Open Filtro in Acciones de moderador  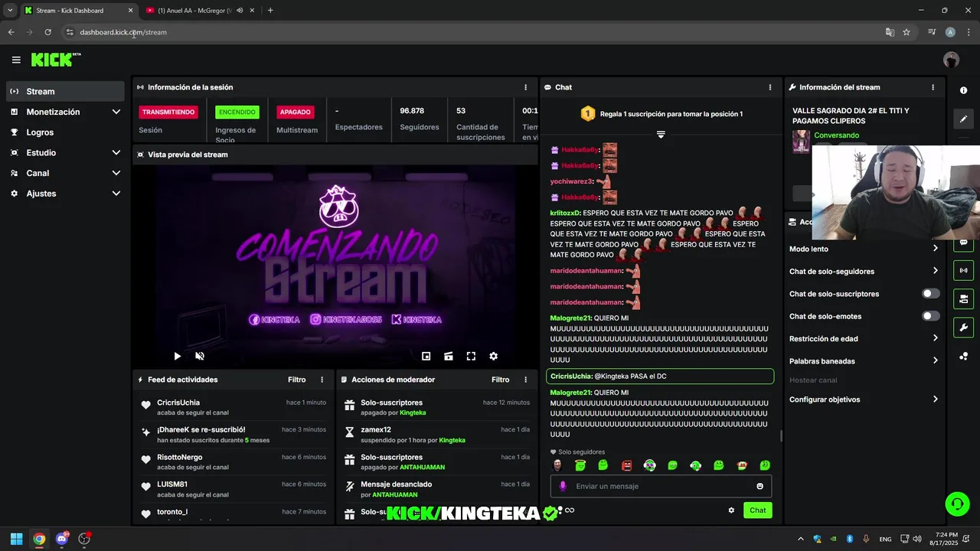[x=501, y=380]
